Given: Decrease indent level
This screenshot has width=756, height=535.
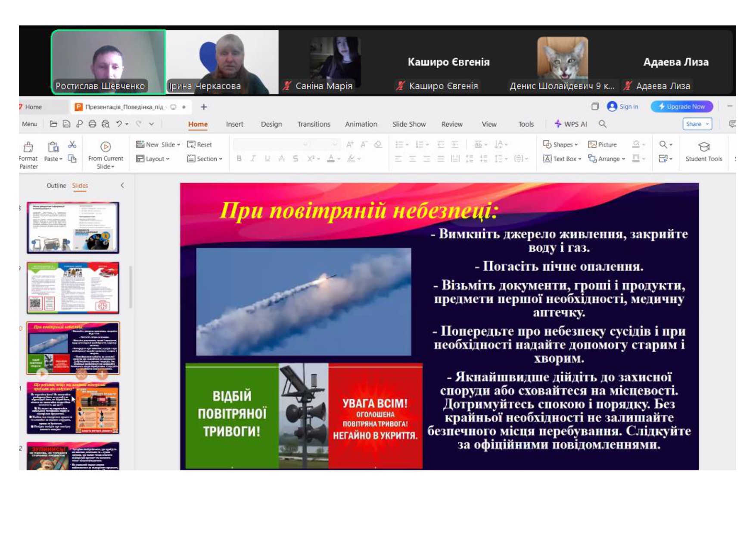Looking at the screenshot, I should pos(441,144).
